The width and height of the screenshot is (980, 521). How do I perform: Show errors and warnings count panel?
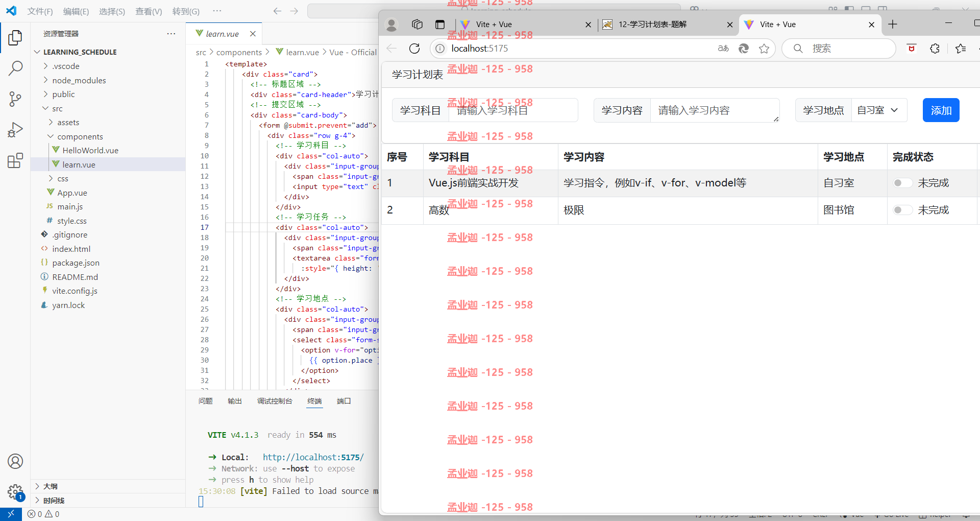(x=44, y=514)
